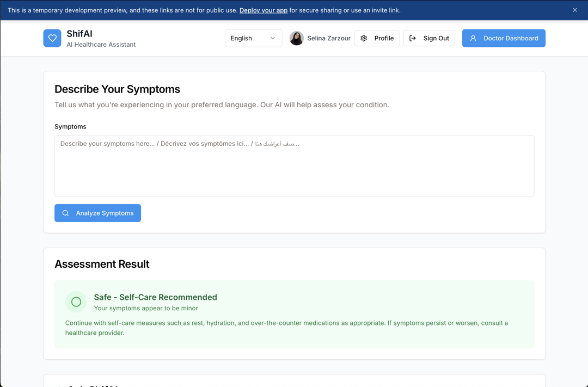Click the sign-out arrow icon

[x=412, y=38]
